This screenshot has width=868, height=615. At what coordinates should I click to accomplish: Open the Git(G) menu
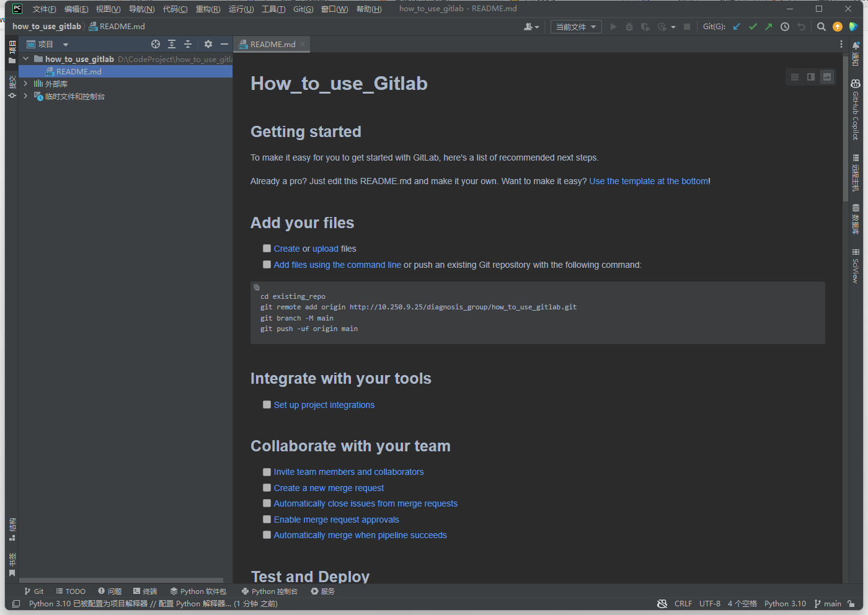303,9
